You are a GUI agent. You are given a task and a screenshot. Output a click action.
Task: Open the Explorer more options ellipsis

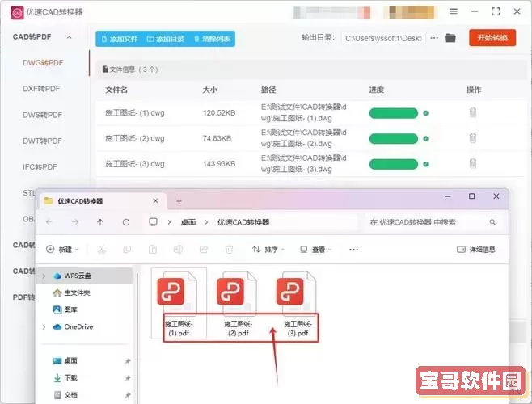tap(353, 250)
